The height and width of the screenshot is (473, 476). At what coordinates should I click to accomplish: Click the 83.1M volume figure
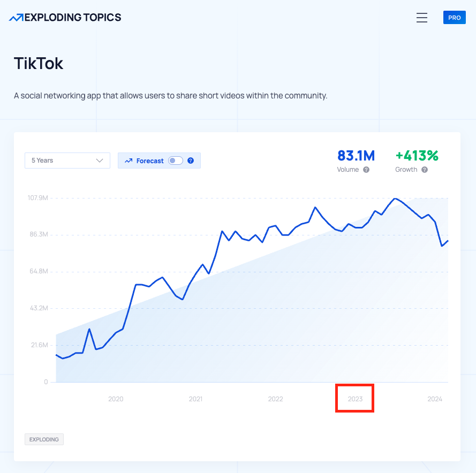tap(356, 156)
